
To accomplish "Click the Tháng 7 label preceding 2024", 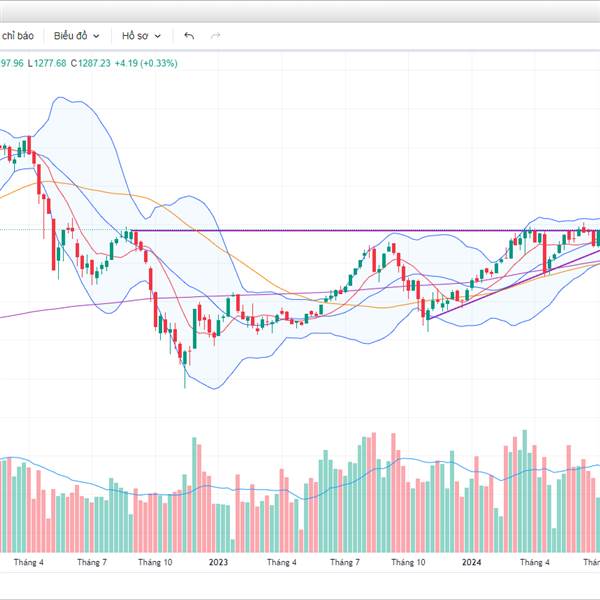I will [x=345, y=562].
